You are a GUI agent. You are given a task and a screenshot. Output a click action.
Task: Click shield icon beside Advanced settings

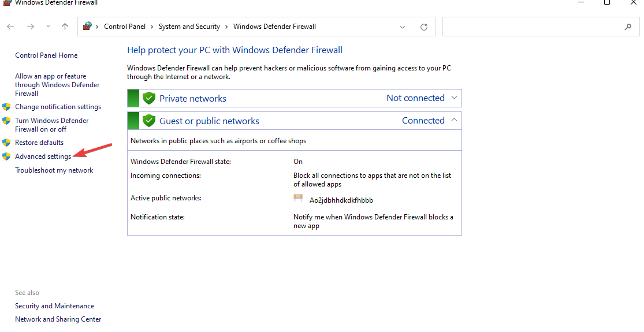(6, 157)
